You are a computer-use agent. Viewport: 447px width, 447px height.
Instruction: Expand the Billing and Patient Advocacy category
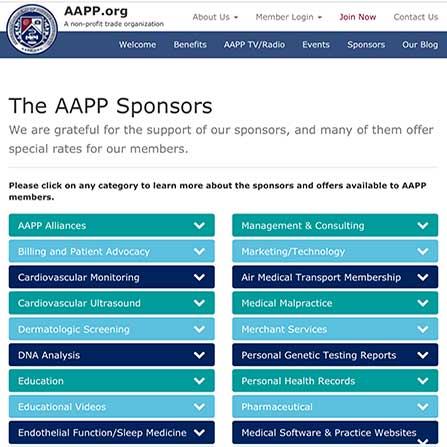pyautogui.click(x=112, y=251)
